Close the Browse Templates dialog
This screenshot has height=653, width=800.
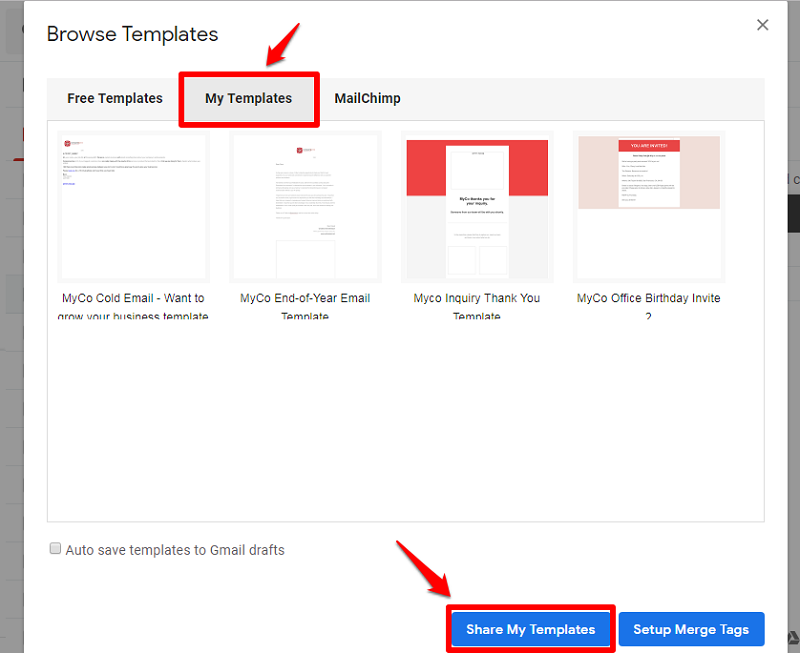(762, 24)
